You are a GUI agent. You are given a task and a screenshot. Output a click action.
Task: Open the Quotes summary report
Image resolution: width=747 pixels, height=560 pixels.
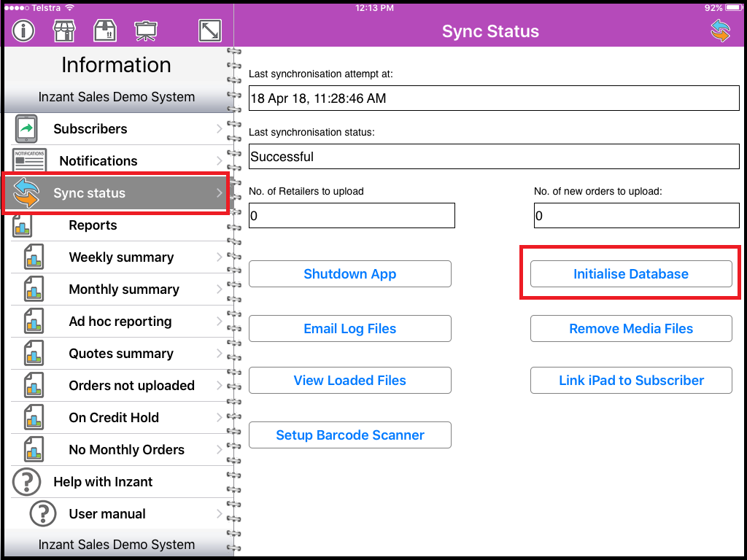(x=117, y=354)
